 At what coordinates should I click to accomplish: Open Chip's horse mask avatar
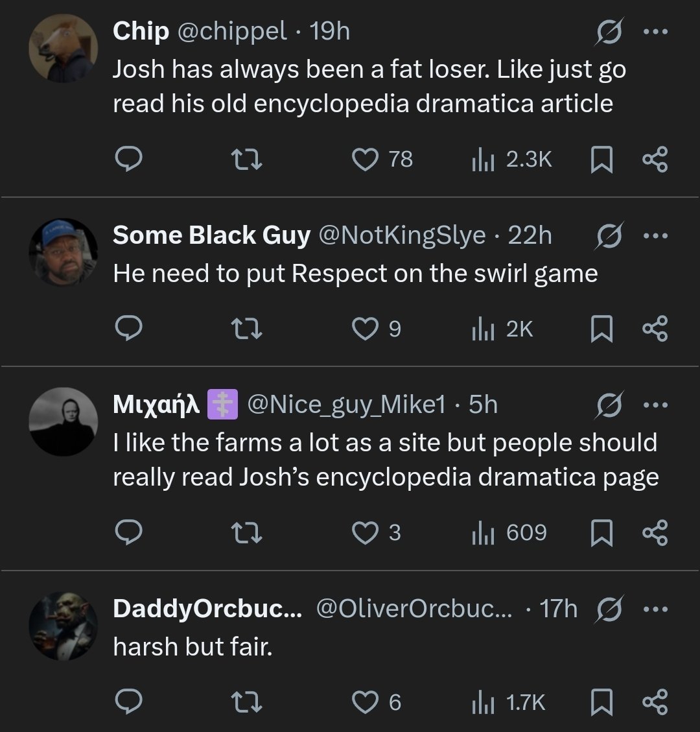click(x=64, y=48)
